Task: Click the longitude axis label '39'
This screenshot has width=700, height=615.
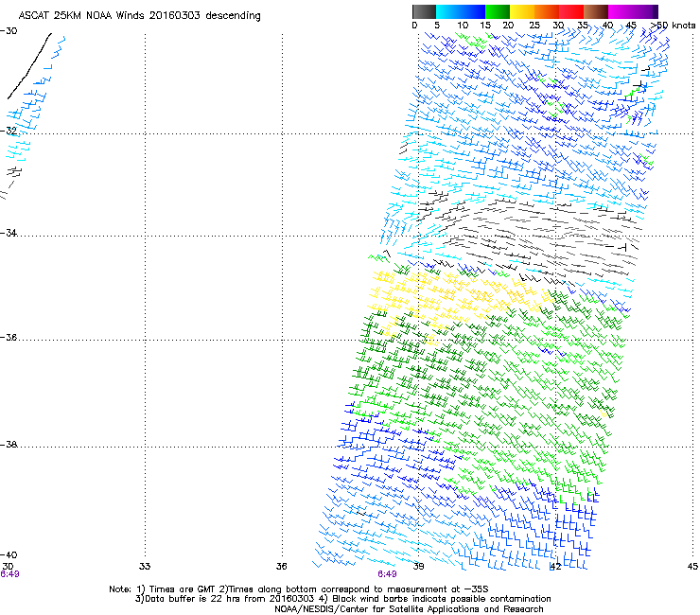Action: [418, 566]
